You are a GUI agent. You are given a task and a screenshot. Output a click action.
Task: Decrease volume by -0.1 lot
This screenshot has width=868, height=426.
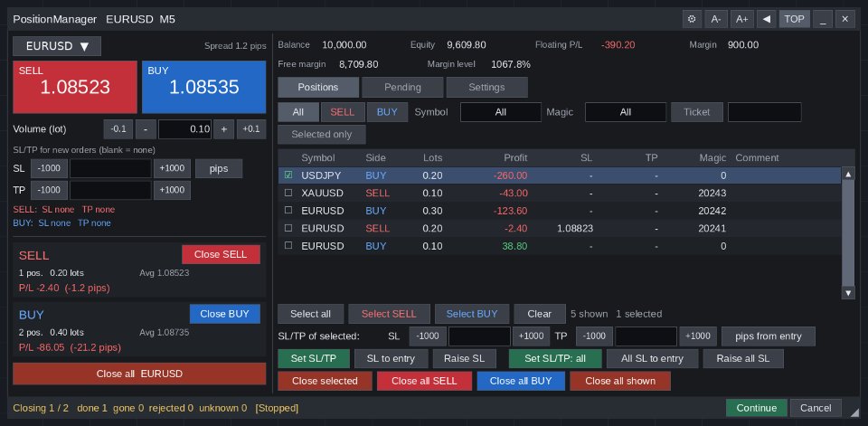pos(118,129)
